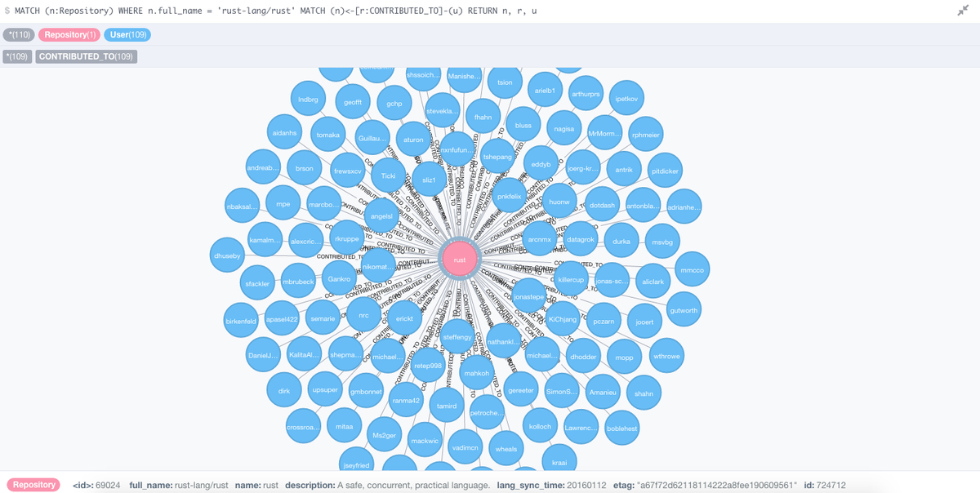Viewport: 980px width, 493px height.
Task: Select the upsuper user node
Action: (325, 389)
